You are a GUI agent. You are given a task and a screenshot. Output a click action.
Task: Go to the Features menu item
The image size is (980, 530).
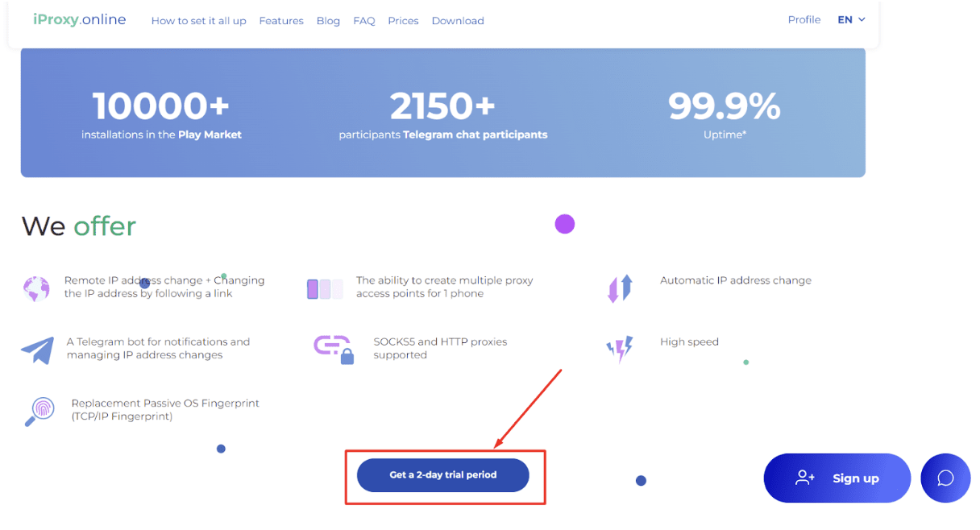pos(281,21)
